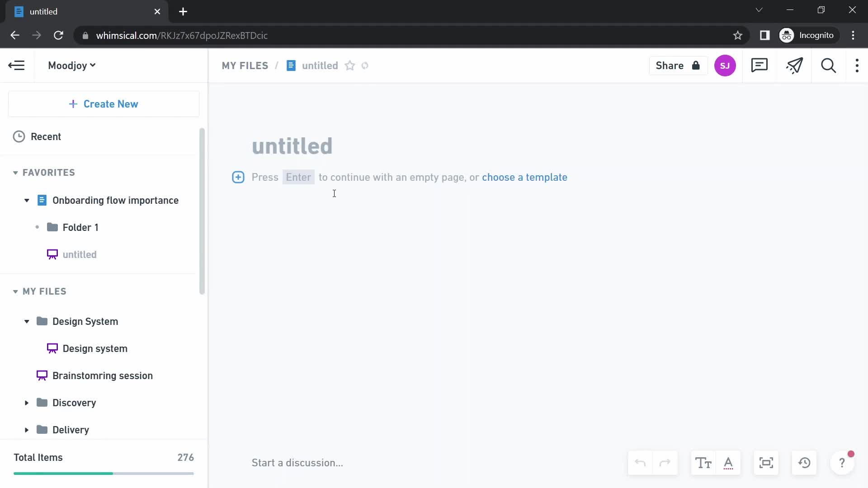Open the help question mark button
This screenshot has width=868, height=488.
coord(842,463)
